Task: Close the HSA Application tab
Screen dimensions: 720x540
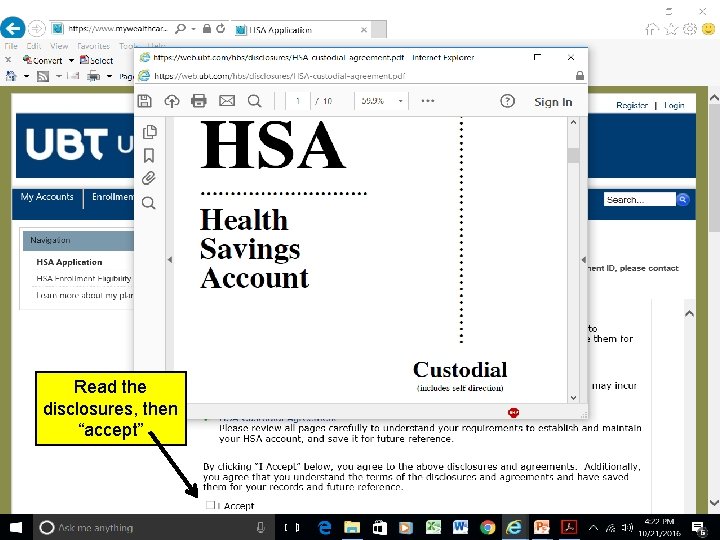Action: pos(364,30)
